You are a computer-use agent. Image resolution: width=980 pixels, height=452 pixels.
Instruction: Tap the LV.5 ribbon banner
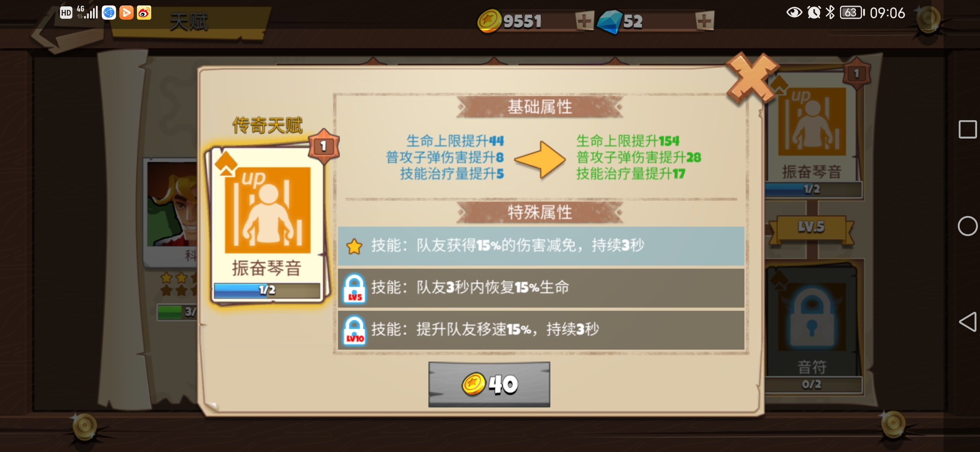pyautogui.click(x=811, y=228)
